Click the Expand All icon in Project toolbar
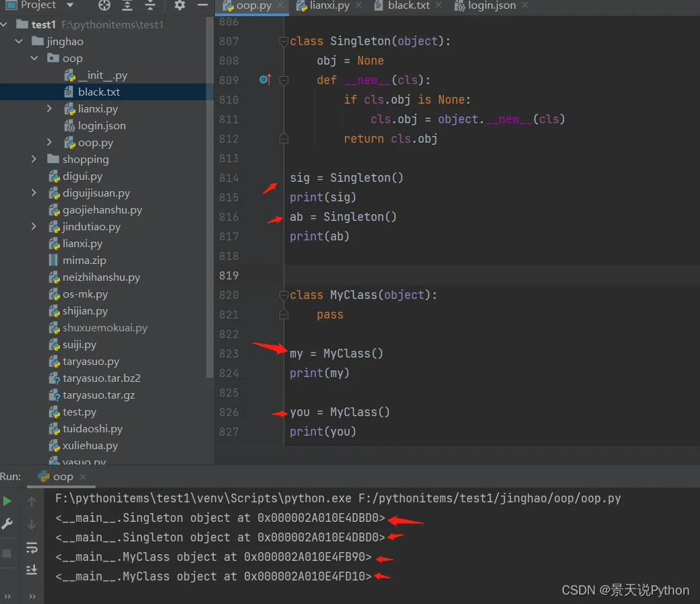Screen dimensions: 700x604 127,5
